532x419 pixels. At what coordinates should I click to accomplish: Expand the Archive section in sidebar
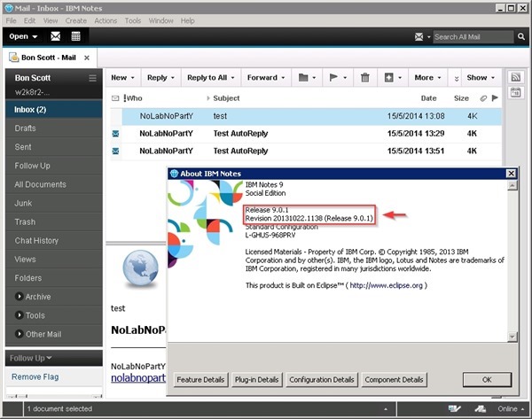[20, 296]
